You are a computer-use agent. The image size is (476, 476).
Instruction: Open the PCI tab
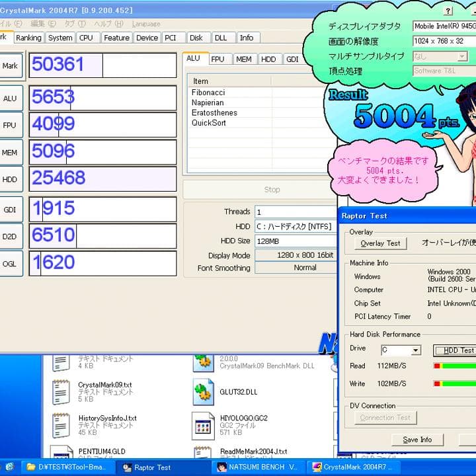[x=174, y=38]
